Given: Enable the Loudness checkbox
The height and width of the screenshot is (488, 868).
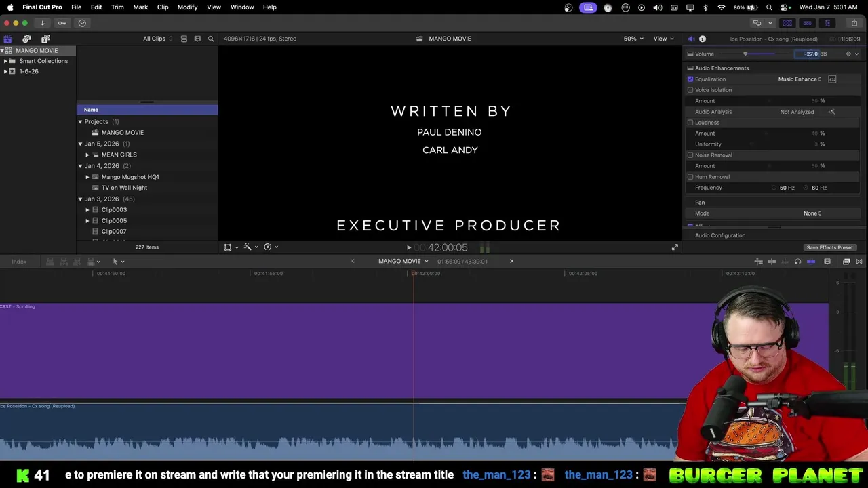Looking at the screenshot, I should pyautogui.click(x=690, y=123).
